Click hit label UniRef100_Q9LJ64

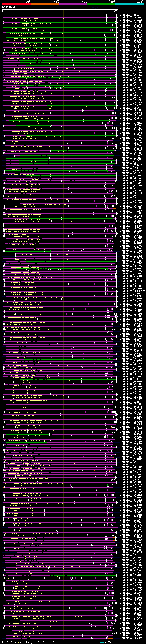coord(131,216)
